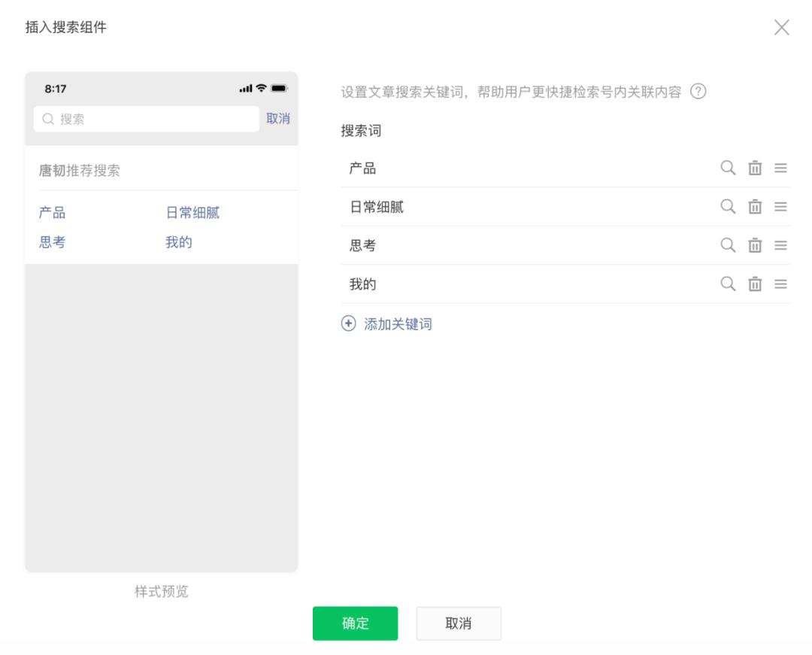
Task: Click the magnifier icon for 日常细腻
Action: pyautogui.click(x=727, y=207)
